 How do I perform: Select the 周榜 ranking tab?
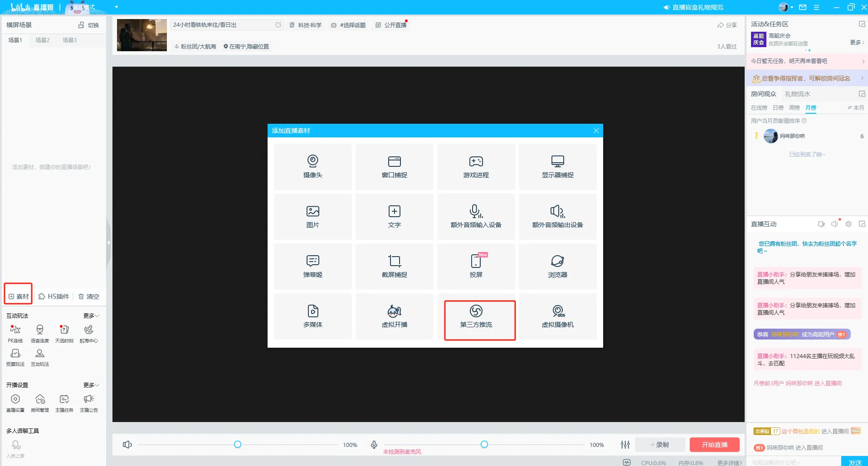[795, 108]
